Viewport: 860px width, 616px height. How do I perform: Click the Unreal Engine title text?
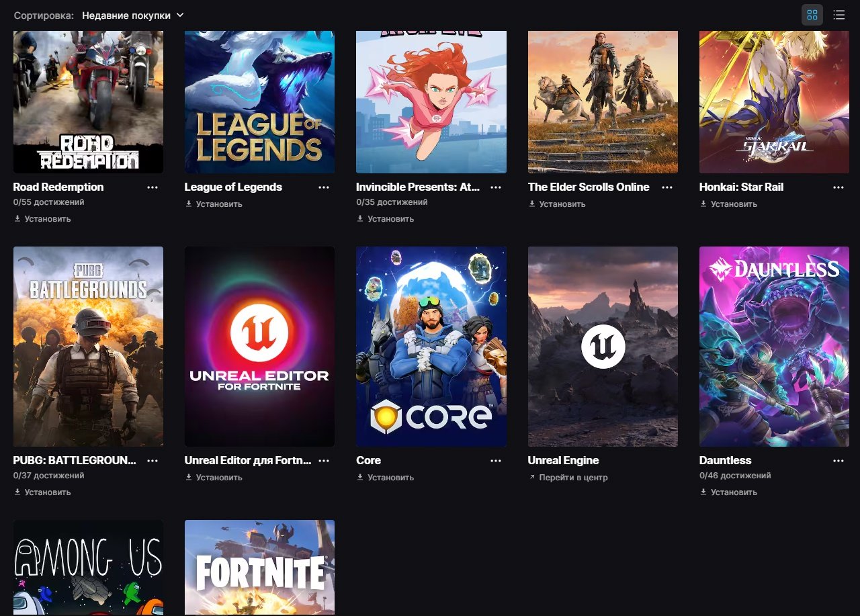click(563, 461)
